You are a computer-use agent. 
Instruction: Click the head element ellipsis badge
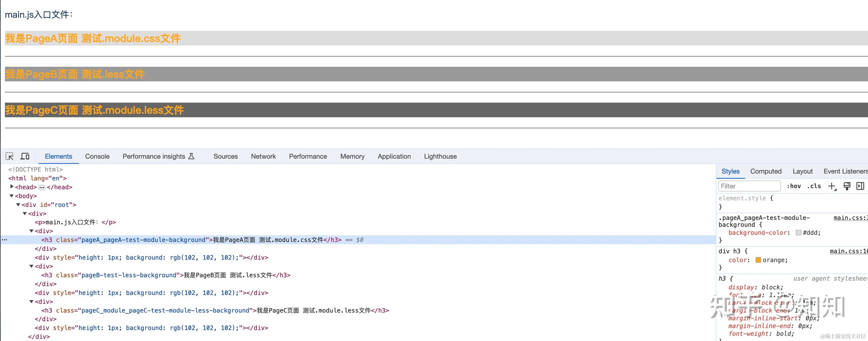click(x=42, y=187)
